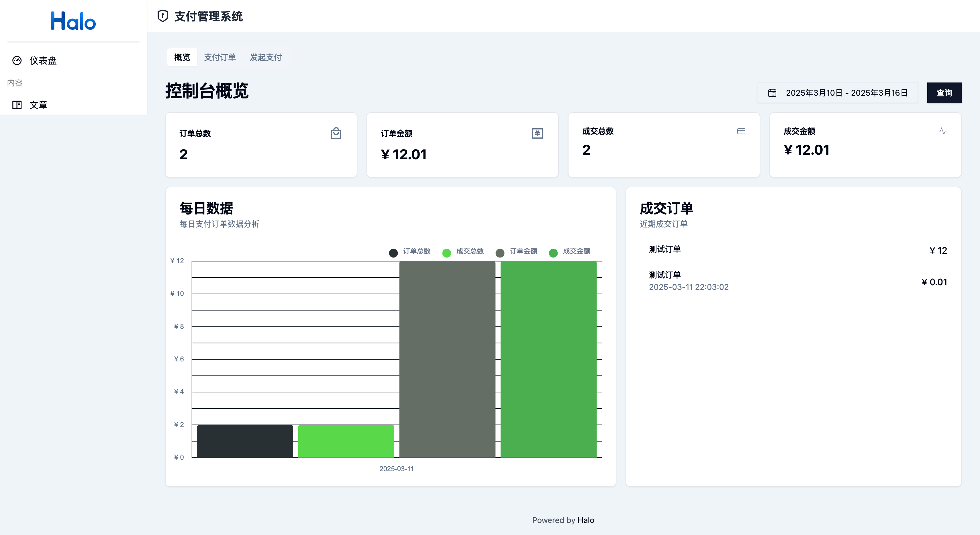Toggle the 成交总数 series in chart legend
The width and height of the screenshot is (980, 535).
coord(464,251)
